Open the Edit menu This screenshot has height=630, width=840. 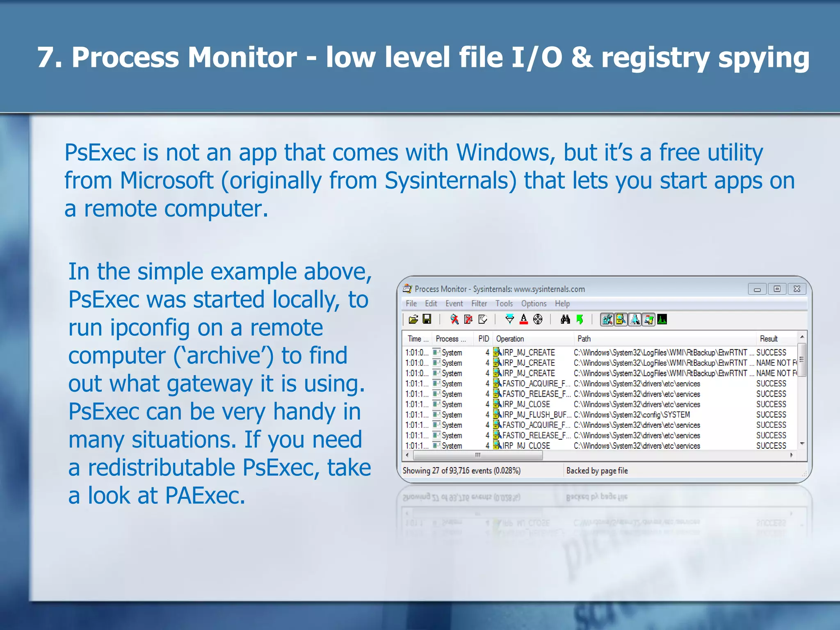431,304
